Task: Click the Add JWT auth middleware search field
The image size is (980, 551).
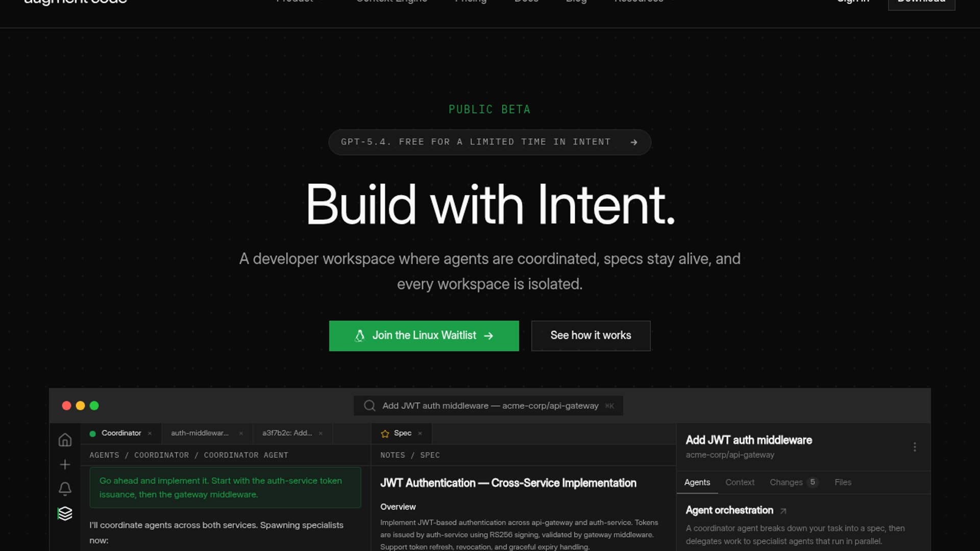Action: click(x=488, y=406)
